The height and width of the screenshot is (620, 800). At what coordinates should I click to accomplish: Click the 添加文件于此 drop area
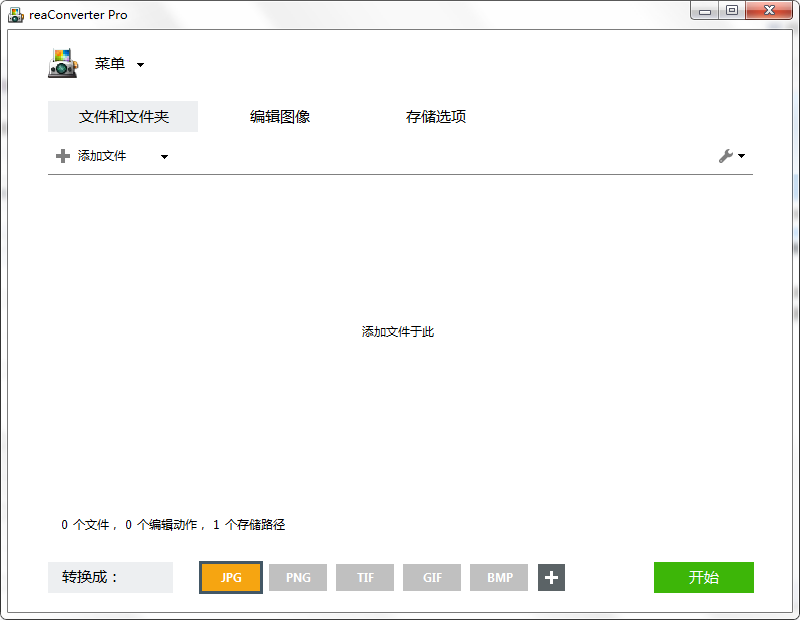pyautogui.click(x=398, y=332)
